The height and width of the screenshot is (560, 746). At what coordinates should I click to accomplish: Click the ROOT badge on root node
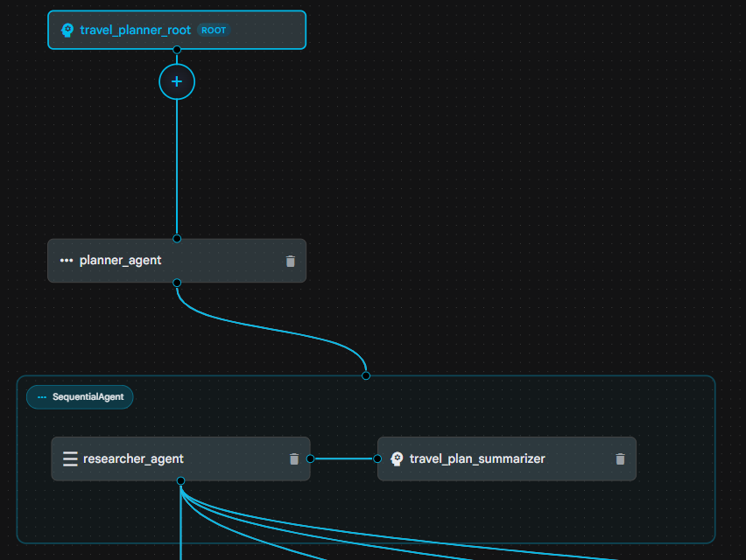click(214, 30)
